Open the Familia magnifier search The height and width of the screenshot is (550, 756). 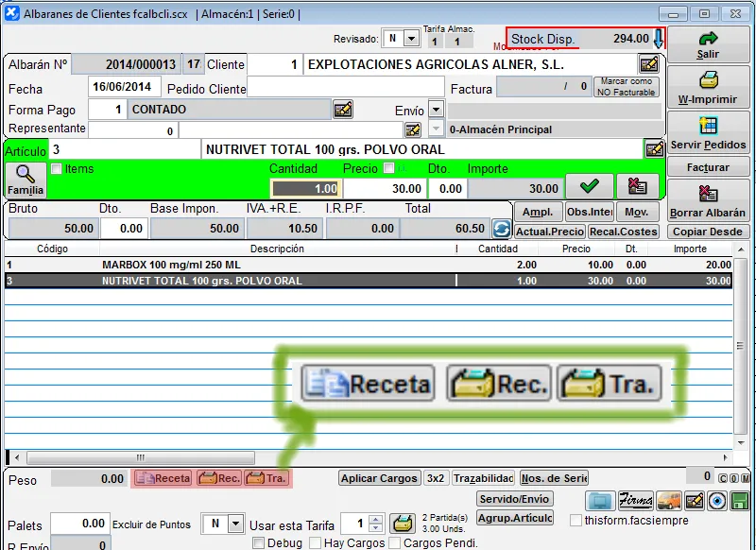[26, 180]
